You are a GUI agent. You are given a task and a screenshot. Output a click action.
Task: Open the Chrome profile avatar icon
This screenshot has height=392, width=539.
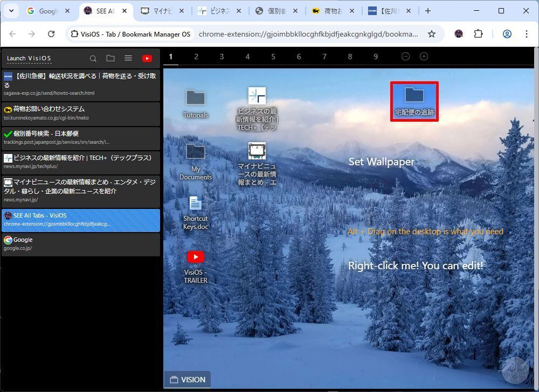point(507,33)
